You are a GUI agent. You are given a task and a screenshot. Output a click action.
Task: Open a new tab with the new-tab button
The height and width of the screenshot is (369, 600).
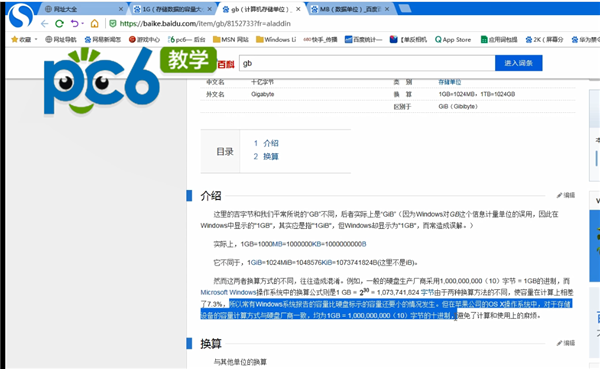[405, 8]
